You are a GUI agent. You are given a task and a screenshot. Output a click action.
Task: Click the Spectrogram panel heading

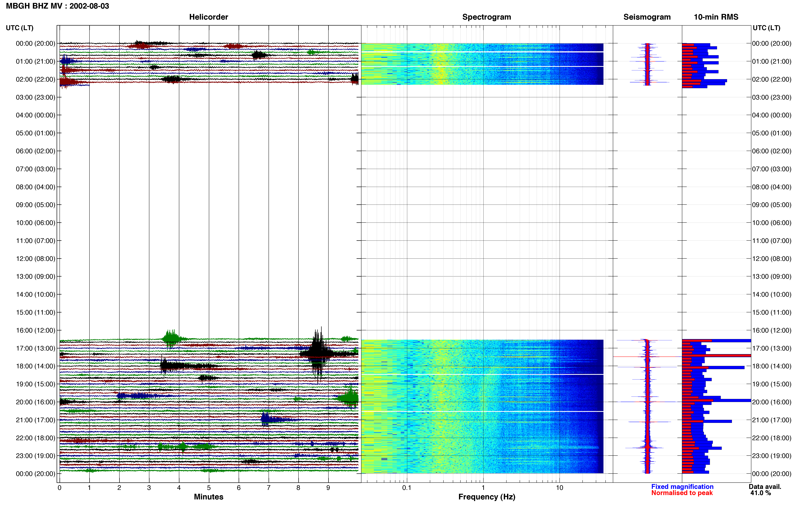coord(487,17)
